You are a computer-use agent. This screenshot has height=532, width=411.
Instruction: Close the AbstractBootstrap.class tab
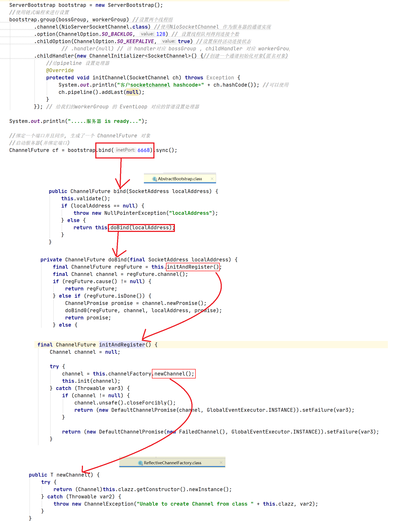[212, 179]
